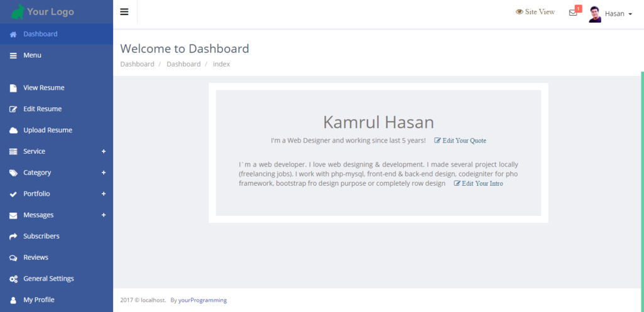Click the Reviews chat bubbles icon

pos(13,258)
